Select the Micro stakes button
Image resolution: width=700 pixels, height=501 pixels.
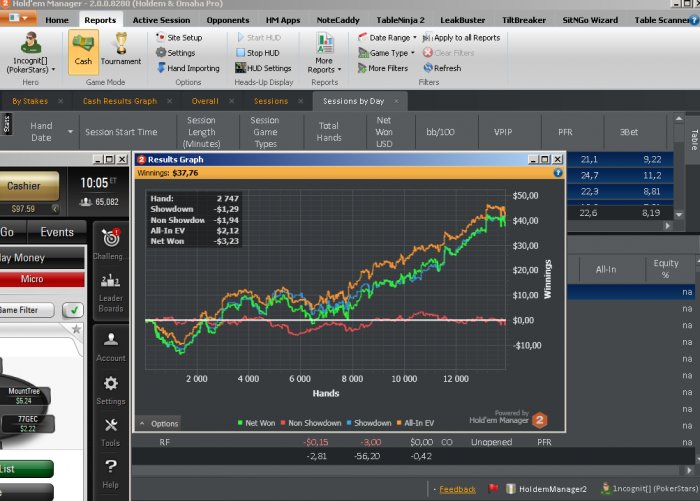coord(42,279)
